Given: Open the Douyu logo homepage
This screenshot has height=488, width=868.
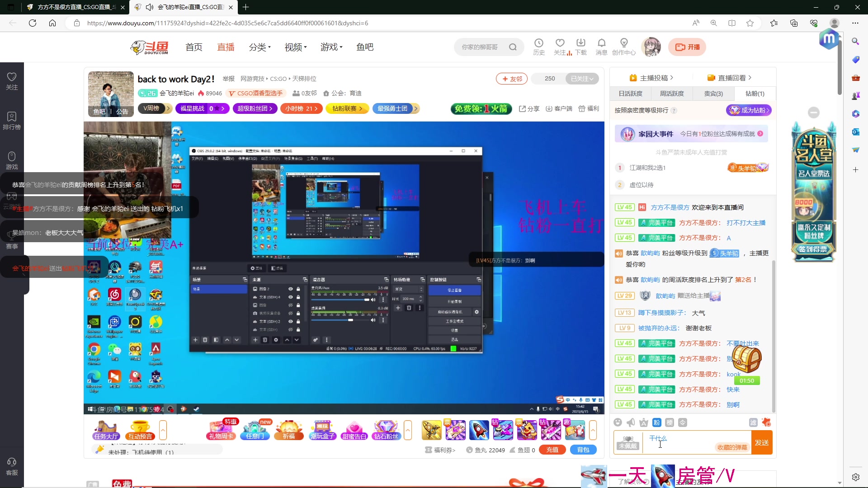Looking at the screenshot, I should click(150, 47).
